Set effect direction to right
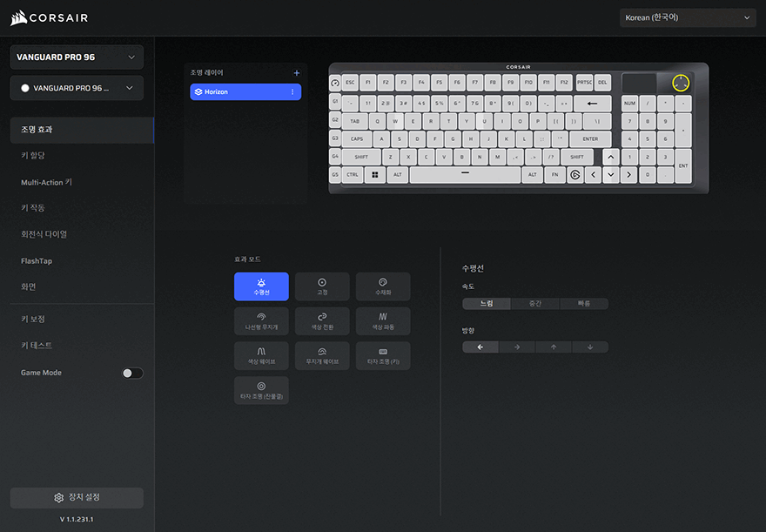 (517, 347)
